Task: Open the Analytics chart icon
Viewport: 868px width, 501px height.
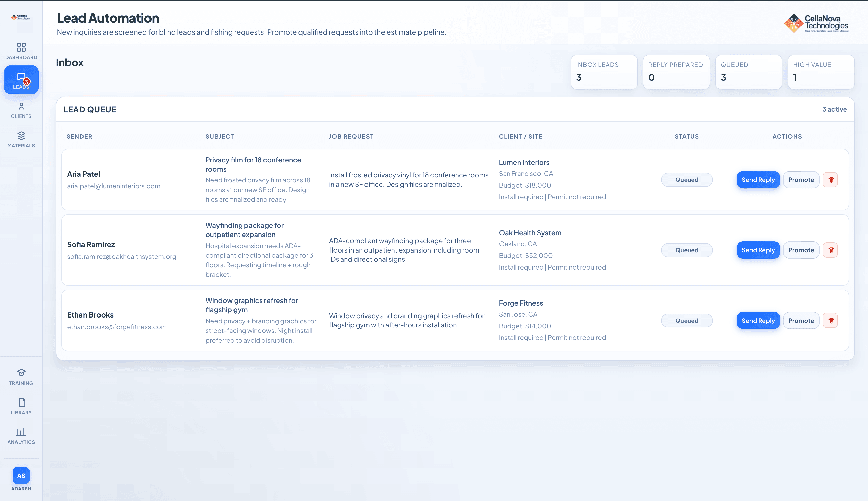Action: pos(21,432)
